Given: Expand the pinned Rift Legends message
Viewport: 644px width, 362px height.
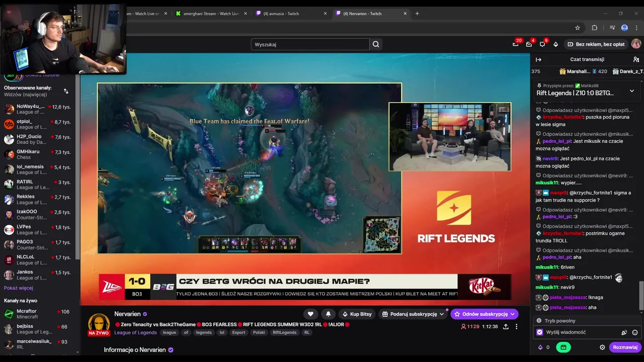Looking at the screenshot, I should [632, 91].
